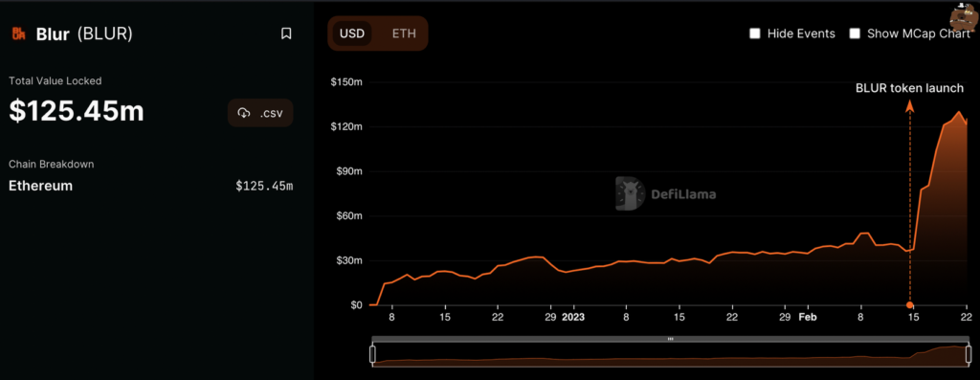Bookmark the Blur protocol
This screenshot has height=380, width=980.
click(286, 34)
